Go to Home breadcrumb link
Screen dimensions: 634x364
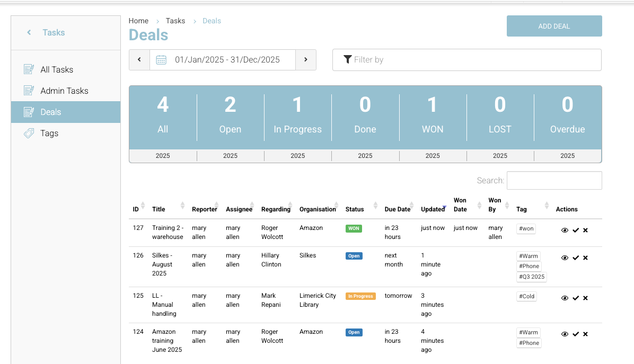pyautogui.click(x=138, y=21)
